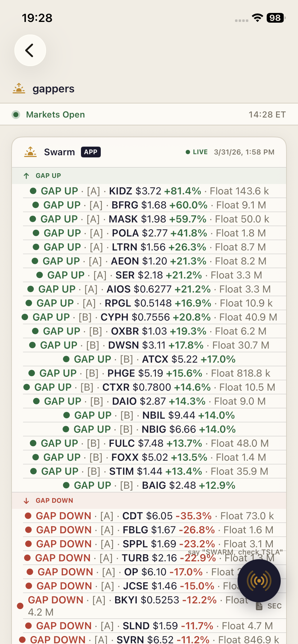
Task: Tap the green Markets Open status dot
Action: point(16,115)
